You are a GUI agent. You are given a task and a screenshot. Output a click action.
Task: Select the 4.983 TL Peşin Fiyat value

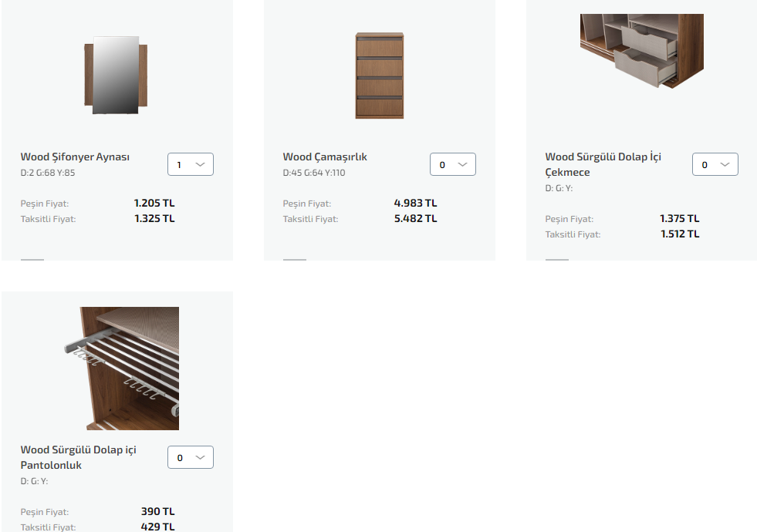point(416,203)
